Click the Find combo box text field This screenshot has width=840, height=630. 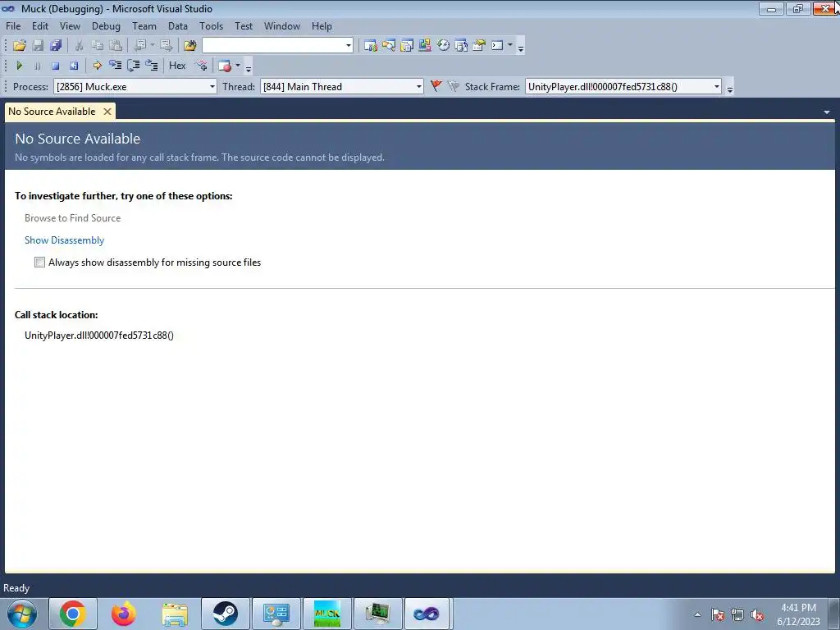pyautogui.click(x=273, y=46)
